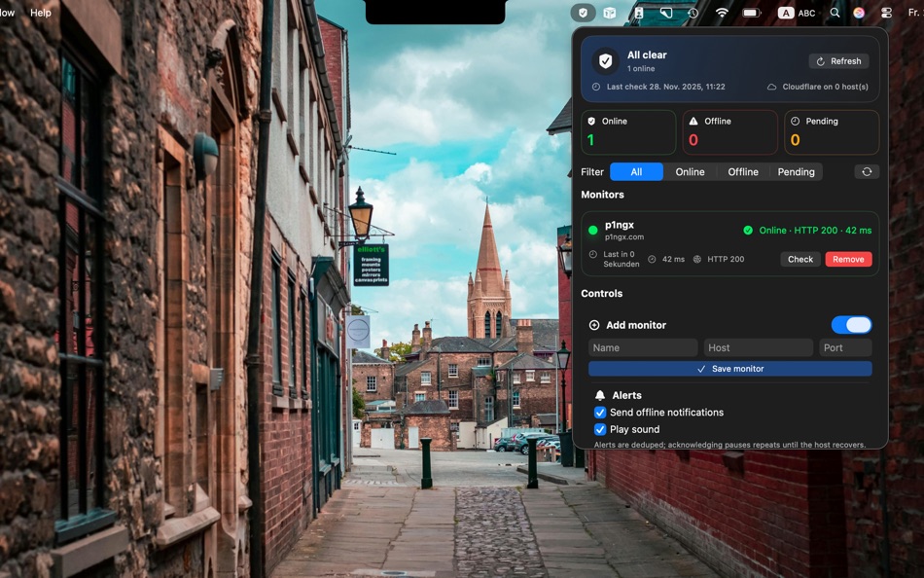Click the gauge icon beside the 42 ms latency
Image resolution: width=924 pixels, height=578 pixels.
652,259
